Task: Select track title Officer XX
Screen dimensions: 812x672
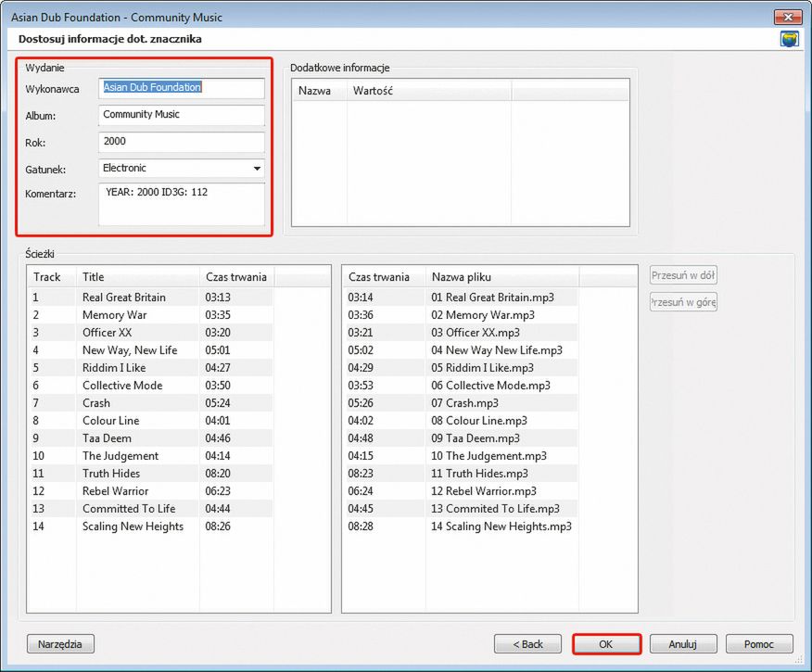Action: [108, 333]
